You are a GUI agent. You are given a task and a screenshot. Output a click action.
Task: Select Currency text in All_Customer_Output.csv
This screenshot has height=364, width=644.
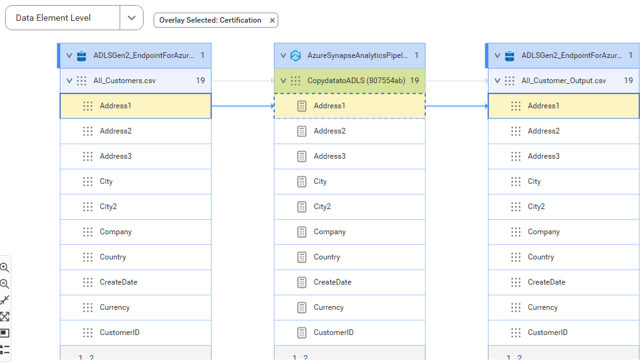543,308
